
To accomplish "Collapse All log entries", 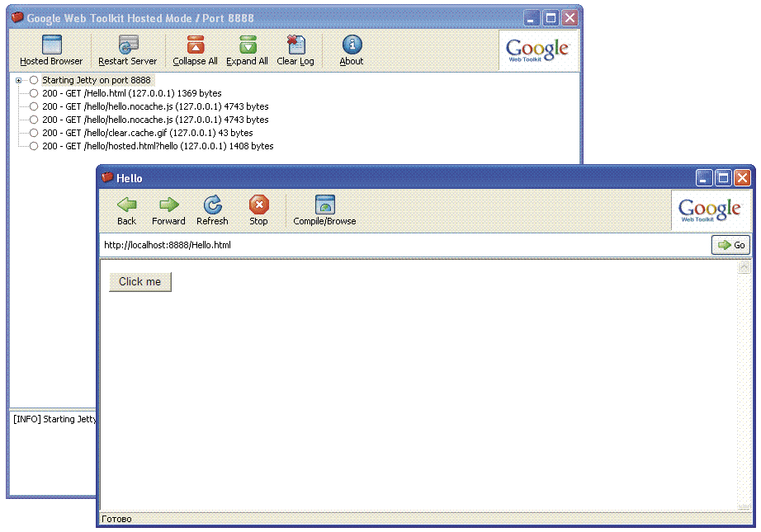I will [195, 50].
